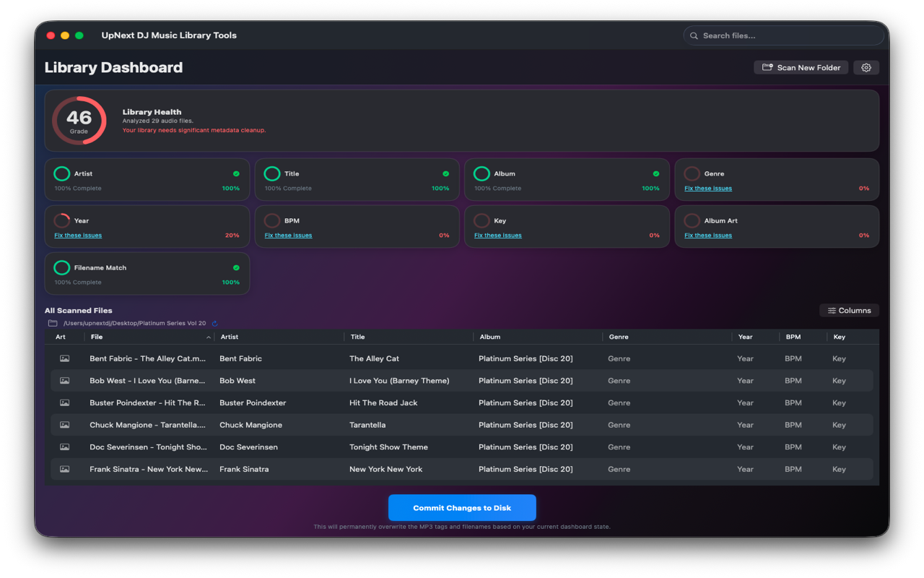Open the Year fix issues link
This screenshot has width=924, height=578.
77,235
